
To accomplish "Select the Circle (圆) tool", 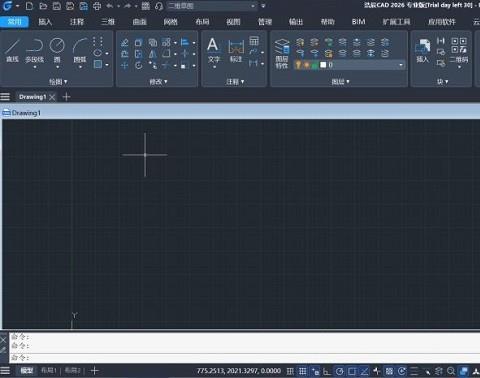I will pos(57,50).
